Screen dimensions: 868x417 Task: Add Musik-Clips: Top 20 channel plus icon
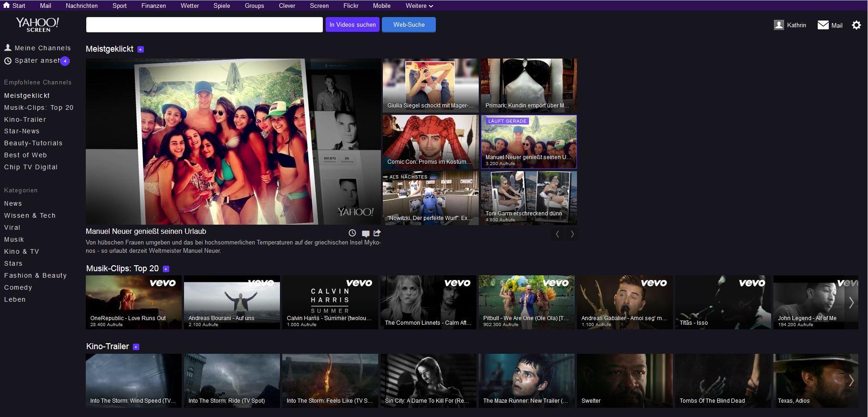click(166, 269)
